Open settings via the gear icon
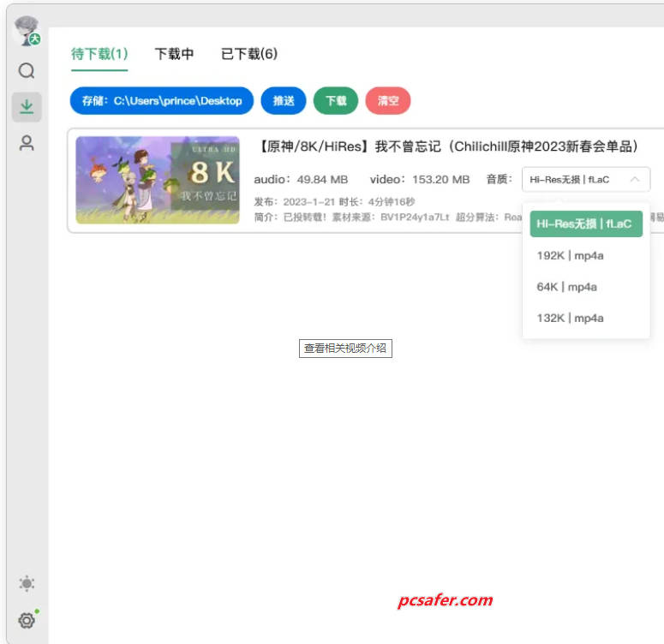This screenshot has width=664, height=644. point(27,620)
